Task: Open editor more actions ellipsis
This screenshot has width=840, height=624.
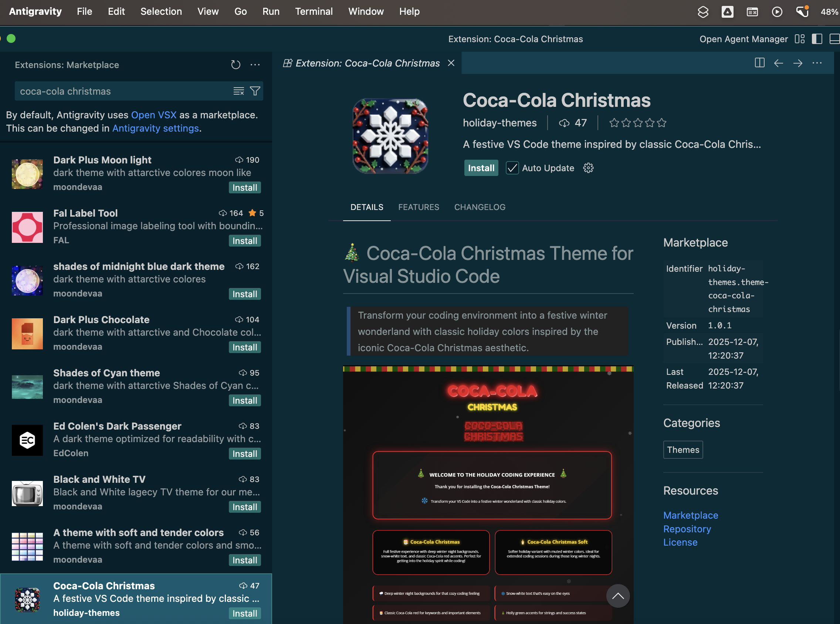Action: point(817,63)
